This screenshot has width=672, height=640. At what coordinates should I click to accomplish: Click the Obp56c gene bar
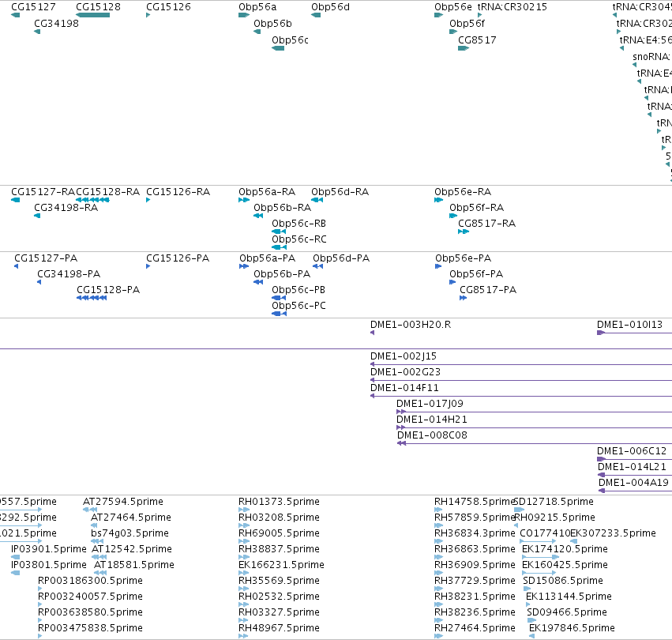click(278, 48)
